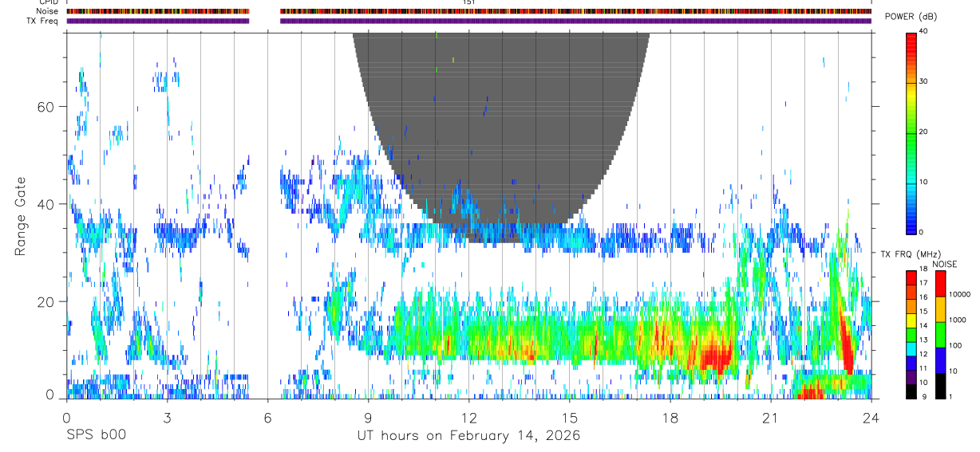Click the x-axis tick label "6"

click(267, 418)
